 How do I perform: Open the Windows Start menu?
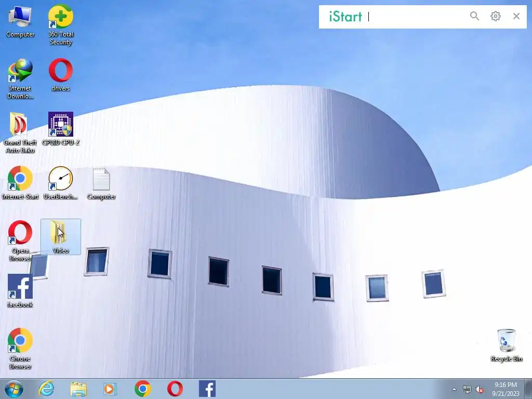[14, 389]
